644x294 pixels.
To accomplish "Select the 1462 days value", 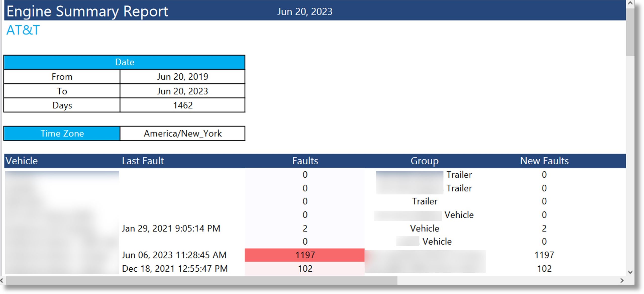I will pos(183,105).
